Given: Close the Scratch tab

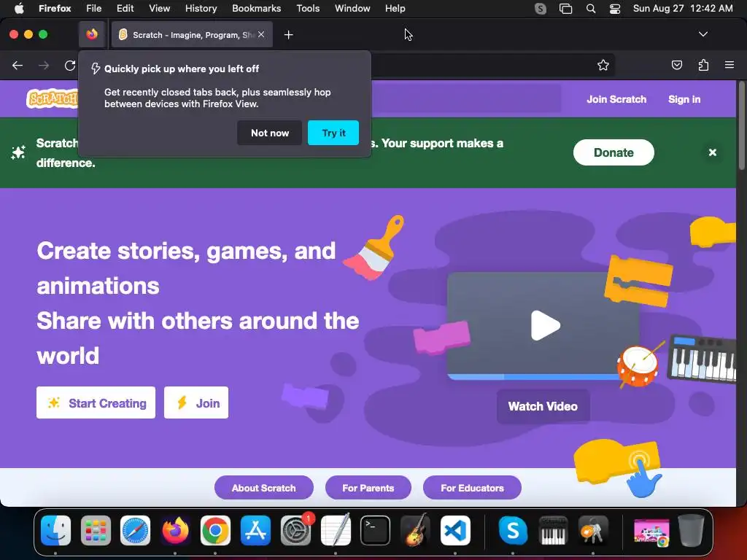Looking at the screenshot, I should tap(261, 34).
